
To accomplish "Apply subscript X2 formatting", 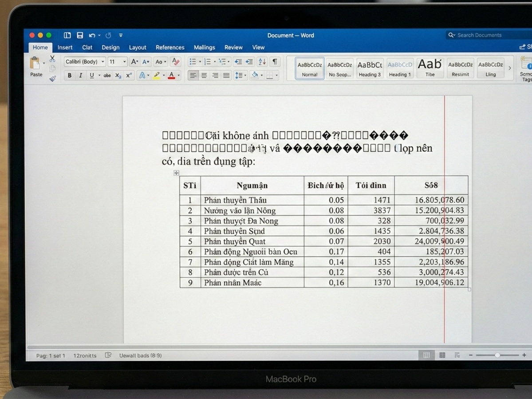I will point(118,75).
